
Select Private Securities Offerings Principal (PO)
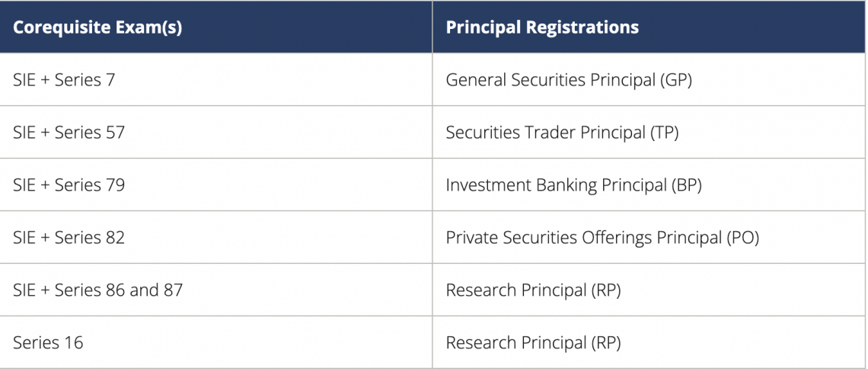click(602, 238)
